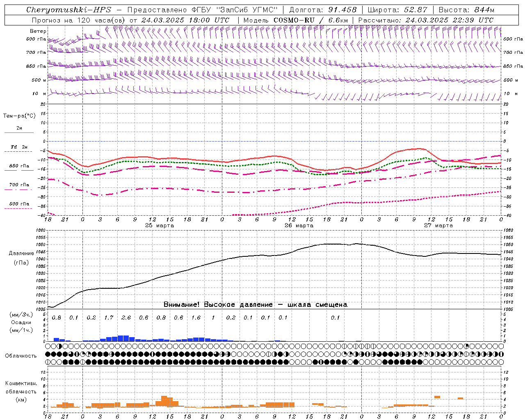Click the left temperature axis 20 label
525x420 pixels.
44,104
